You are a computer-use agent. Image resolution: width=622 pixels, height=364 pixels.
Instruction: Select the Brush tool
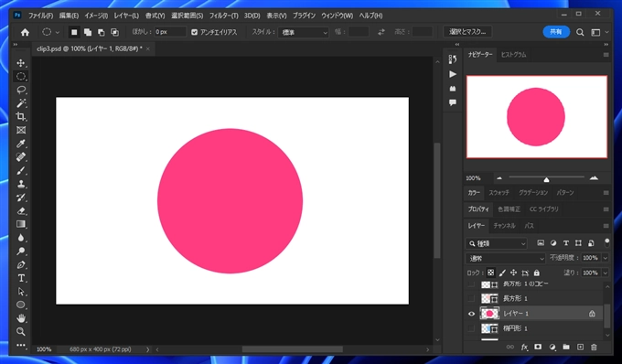click(21, 170)
